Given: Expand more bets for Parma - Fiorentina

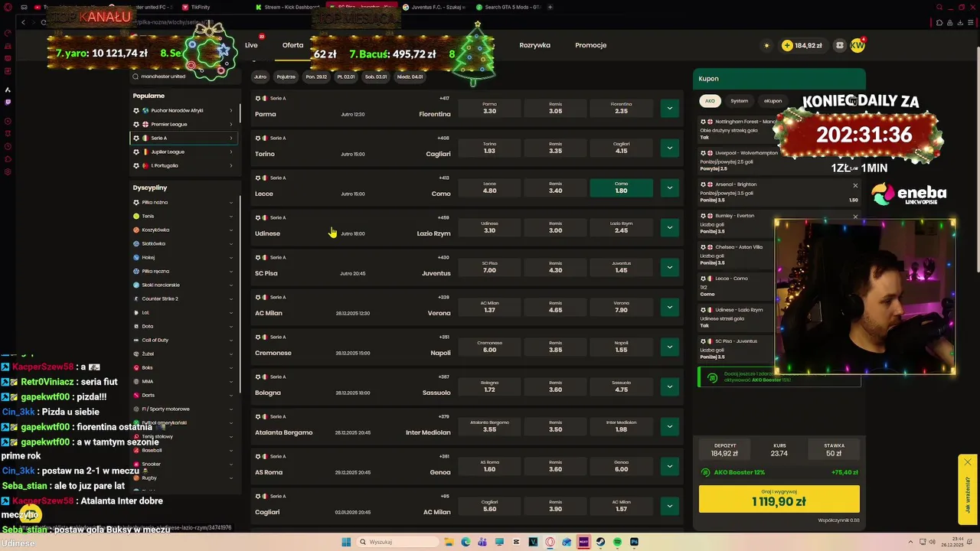Looking at the screenshot, I should tap(669, 108).
